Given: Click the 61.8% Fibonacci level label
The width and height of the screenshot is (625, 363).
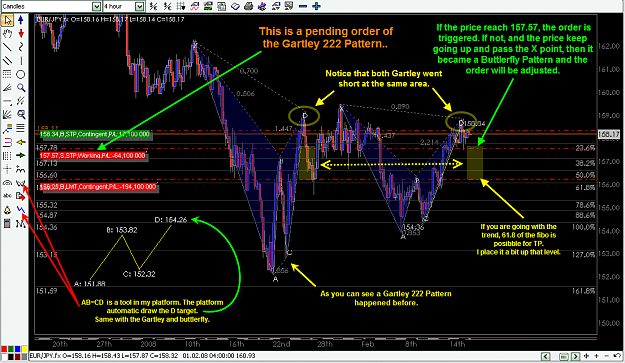Looking at the screenshot, I should click(586, 188).
